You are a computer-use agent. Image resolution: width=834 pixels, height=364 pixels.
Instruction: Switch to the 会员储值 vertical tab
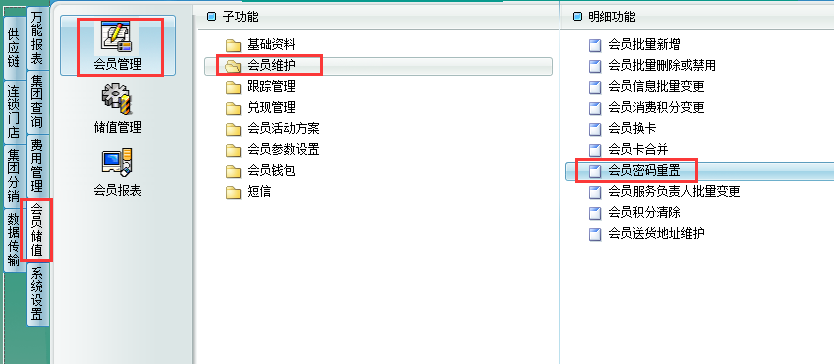click(37, 230)
